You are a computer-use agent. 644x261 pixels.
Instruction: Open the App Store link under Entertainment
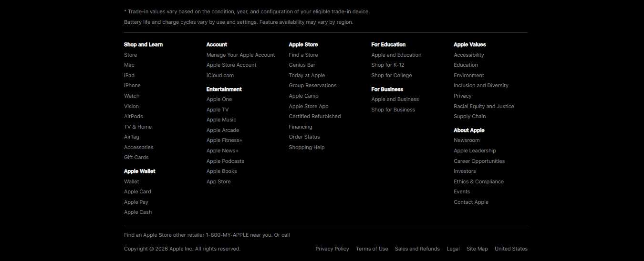[x=218, y=181]
